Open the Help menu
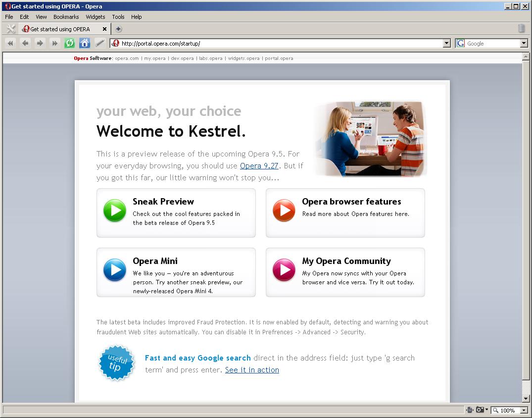Screen dimensions: 532x418 coord(137,17)
